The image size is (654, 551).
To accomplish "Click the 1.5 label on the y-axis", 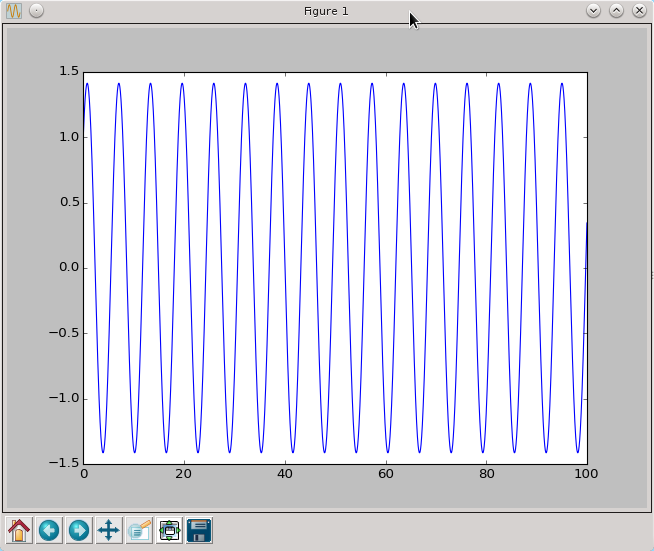I will click(x=68, y=72).
